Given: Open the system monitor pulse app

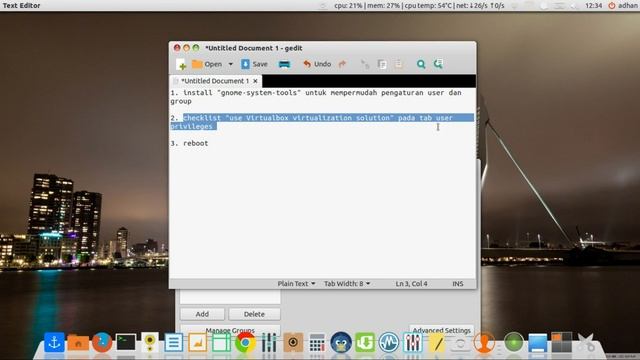Looking at the screenshot, I should click(389, 342).
